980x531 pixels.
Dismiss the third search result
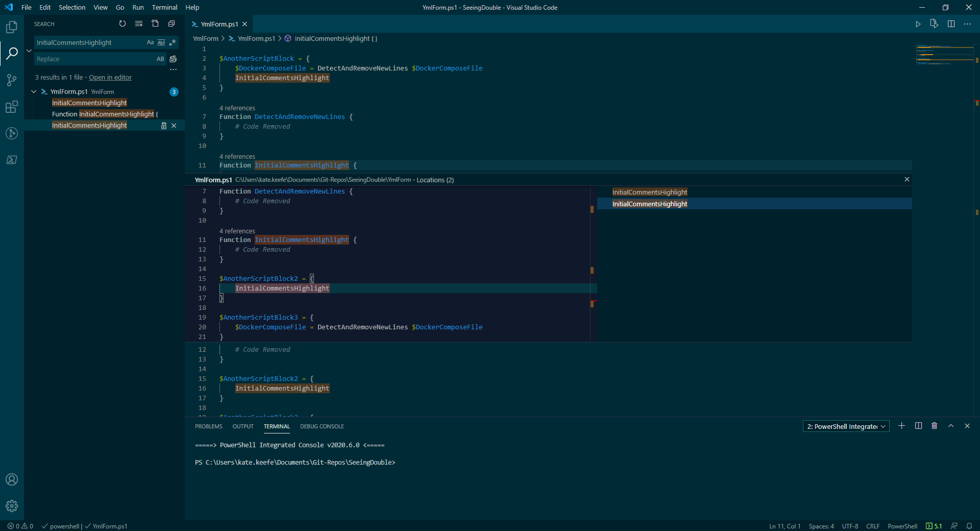pyautogui.click(x=174, y=126)
